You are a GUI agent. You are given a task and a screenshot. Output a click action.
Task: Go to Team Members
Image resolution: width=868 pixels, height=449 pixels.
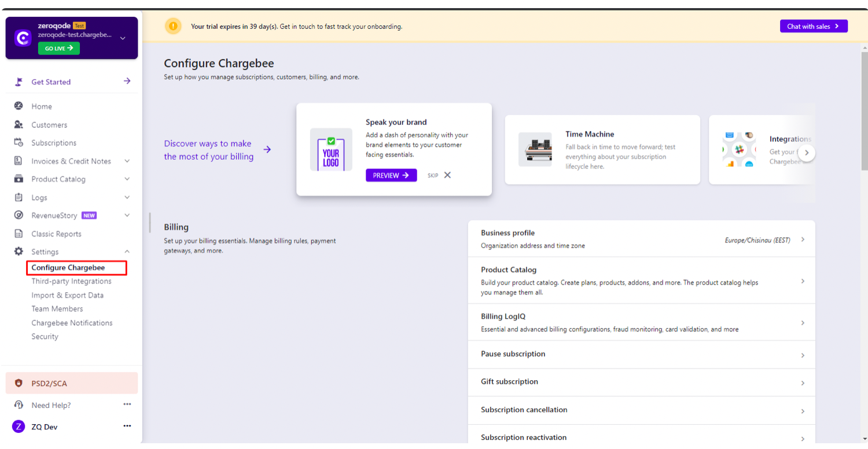(x=57, y=309)
